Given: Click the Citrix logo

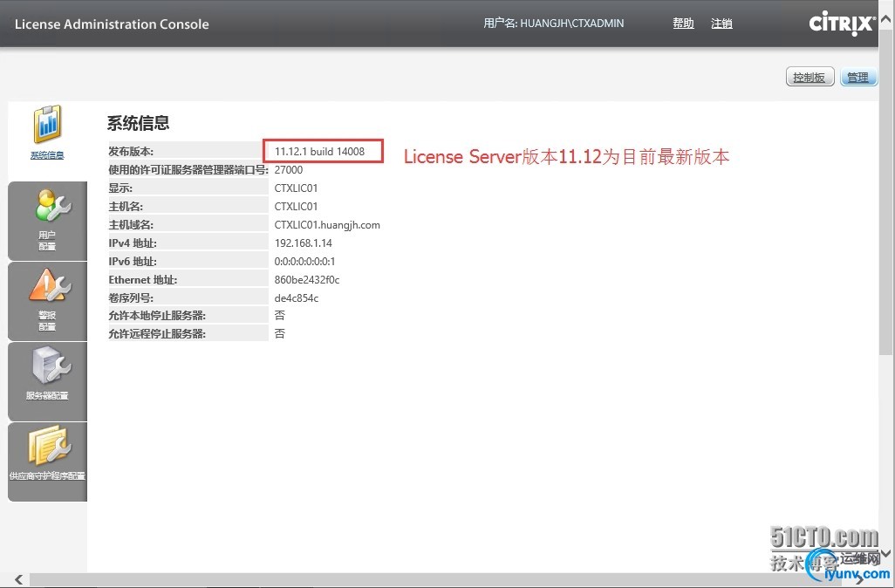Looking at the screenshot, I should tap(842, 24).
